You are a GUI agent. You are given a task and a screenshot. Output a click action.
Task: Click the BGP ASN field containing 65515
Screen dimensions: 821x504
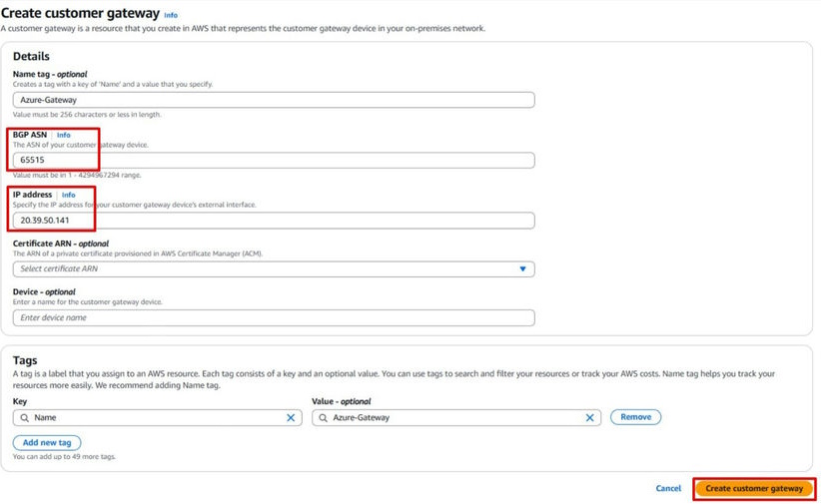click(x=273, y=160)
